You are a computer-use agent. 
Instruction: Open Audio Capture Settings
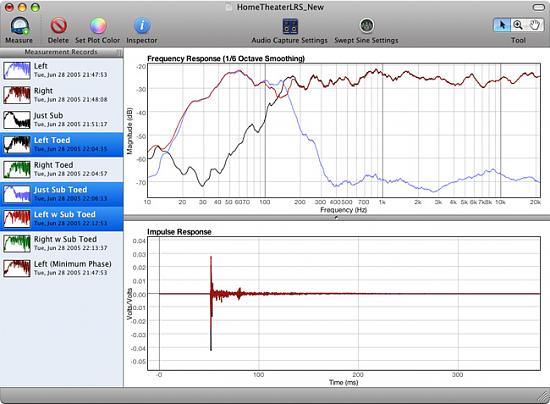pos(290,26)
